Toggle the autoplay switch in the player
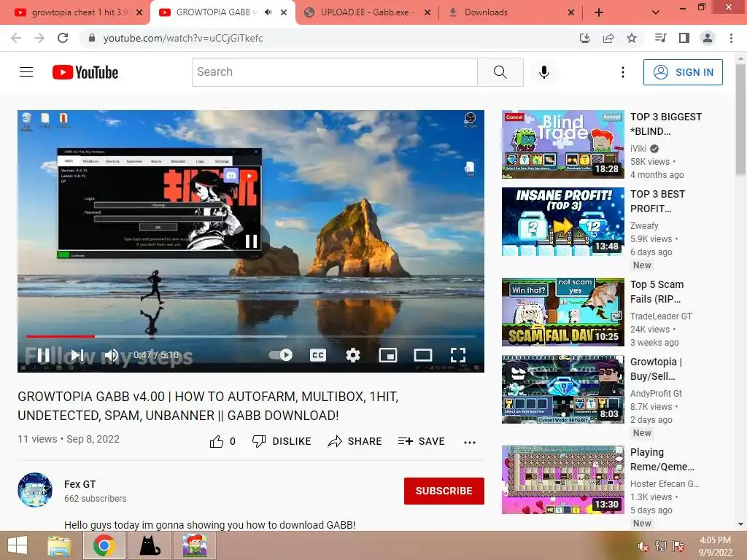The height and width of the screenshot is (560, 747). [x=281, y=355]
